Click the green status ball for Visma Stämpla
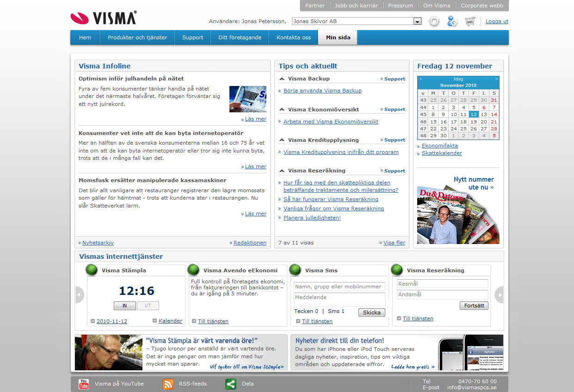 [92, 270]
